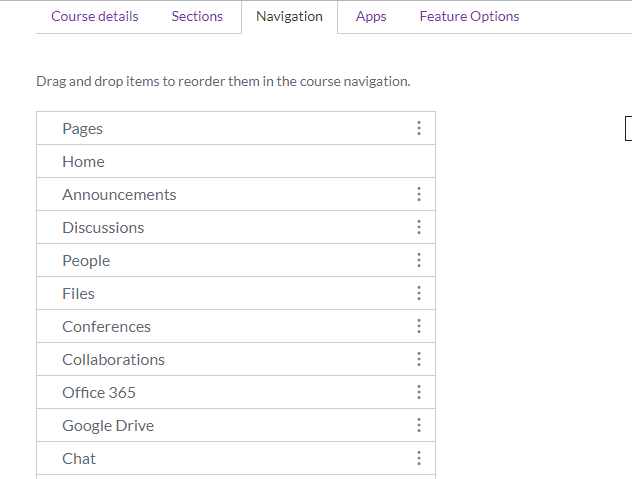Go to the Feature Options tab
Viewport: 632px width, 479px height.
pos(469,16)
